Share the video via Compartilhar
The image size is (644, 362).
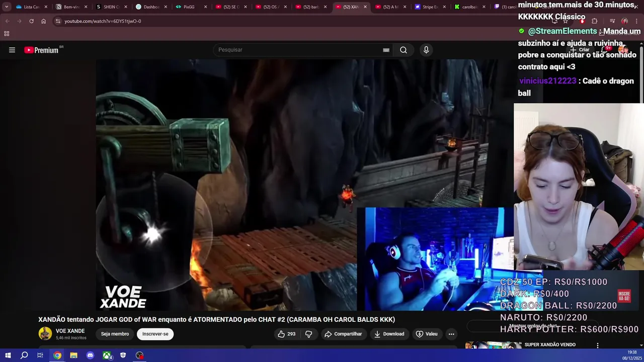pos(343,334)
